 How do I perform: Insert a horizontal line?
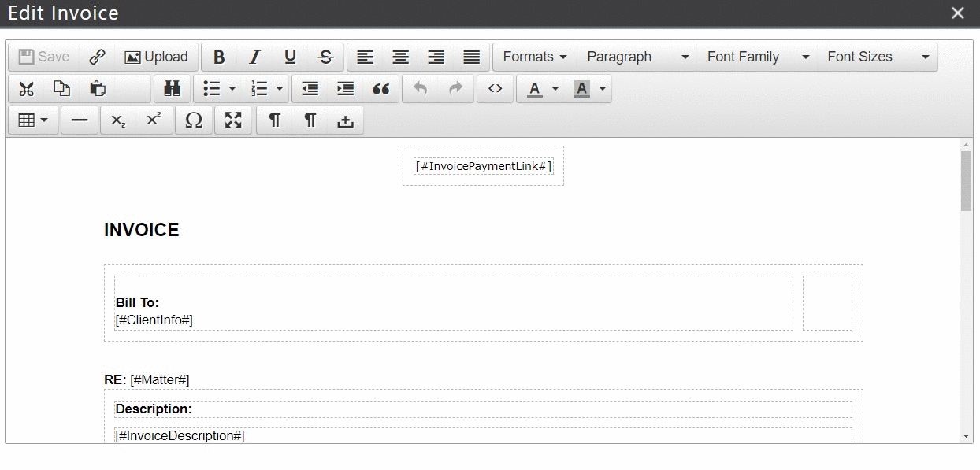(x=79, y=120)
